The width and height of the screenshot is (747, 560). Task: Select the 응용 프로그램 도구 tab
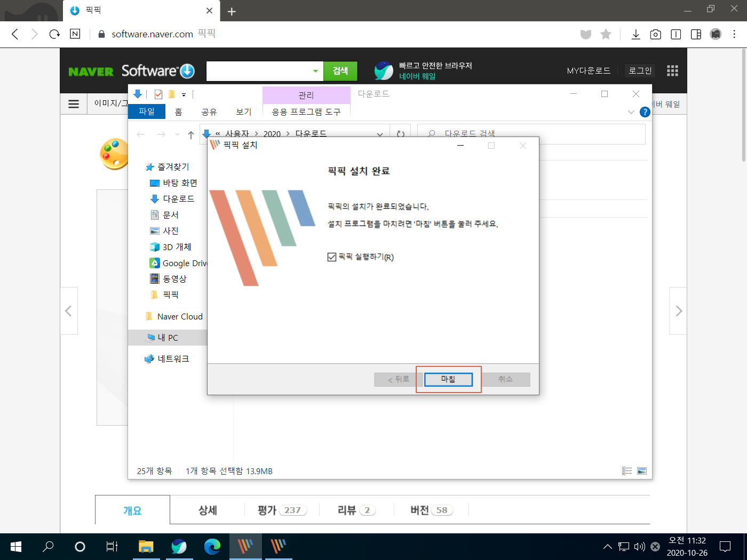coord(306,111)
